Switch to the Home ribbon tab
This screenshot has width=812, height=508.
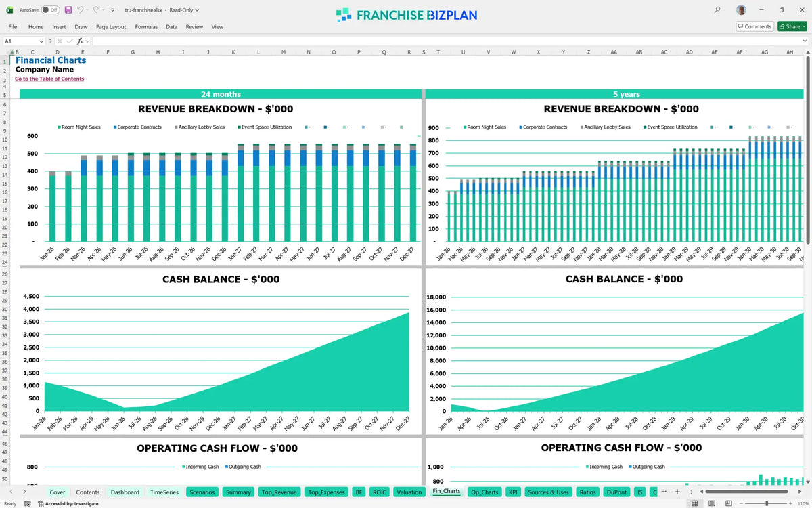tap(36, 27)
